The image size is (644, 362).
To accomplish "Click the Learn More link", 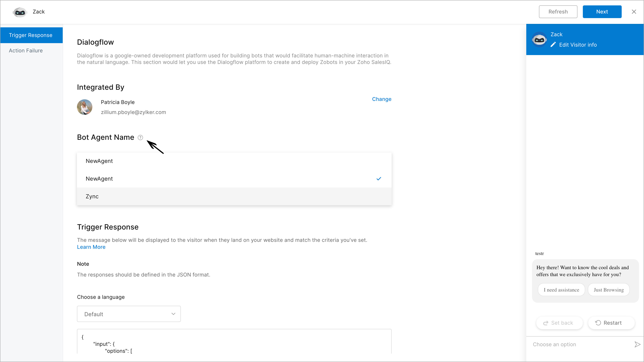I will click(x=92, y=246).
